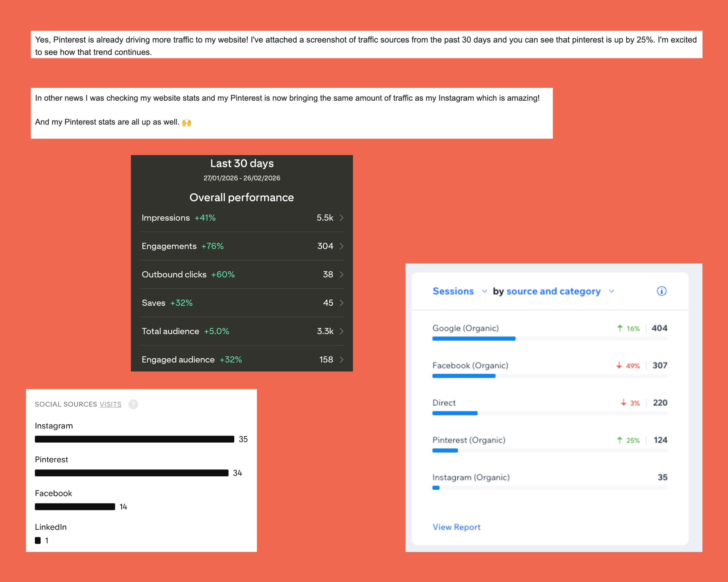Click the Direct source progress bar
The height and width of the screenshot is (582, 728).
coord(550,413)
